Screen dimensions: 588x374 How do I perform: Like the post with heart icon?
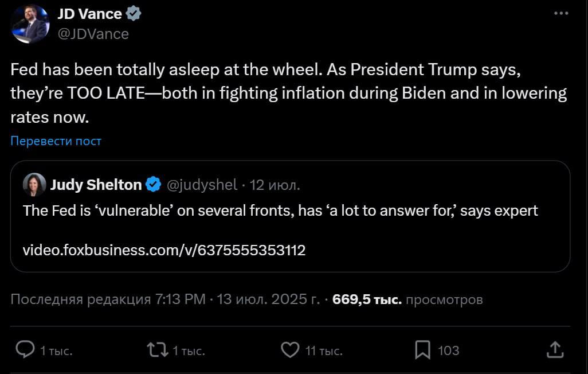[x=291, y=349]
